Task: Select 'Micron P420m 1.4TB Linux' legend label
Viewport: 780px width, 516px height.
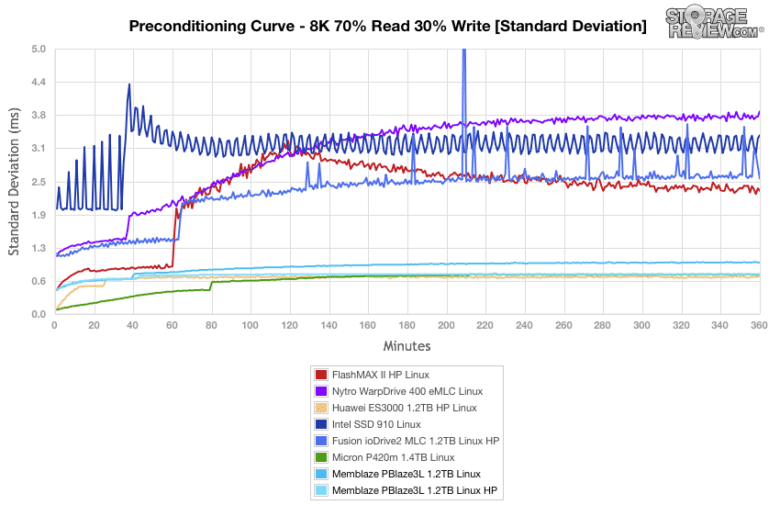Action: coord(393,457)
